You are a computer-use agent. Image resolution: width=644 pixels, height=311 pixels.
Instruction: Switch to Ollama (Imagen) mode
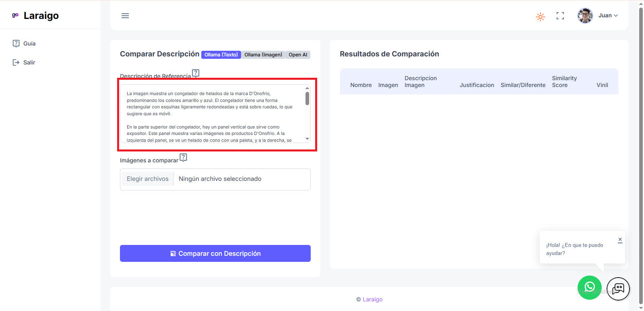(x=263, y=55)
